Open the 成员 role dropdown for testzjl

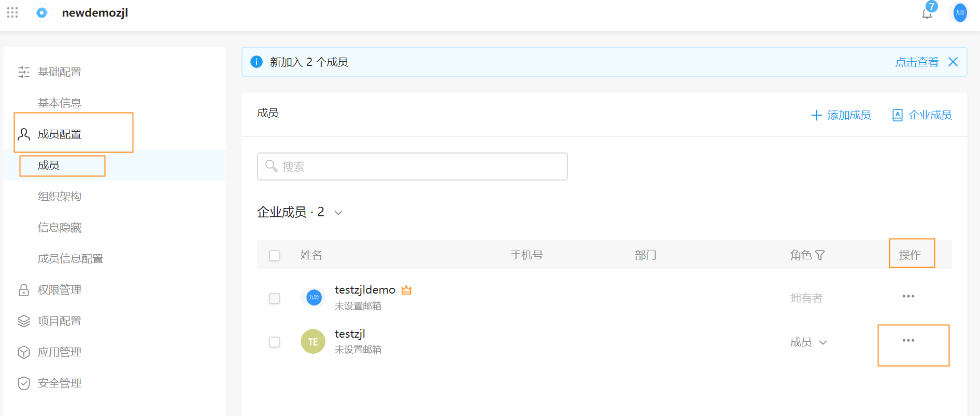(808, 342)
